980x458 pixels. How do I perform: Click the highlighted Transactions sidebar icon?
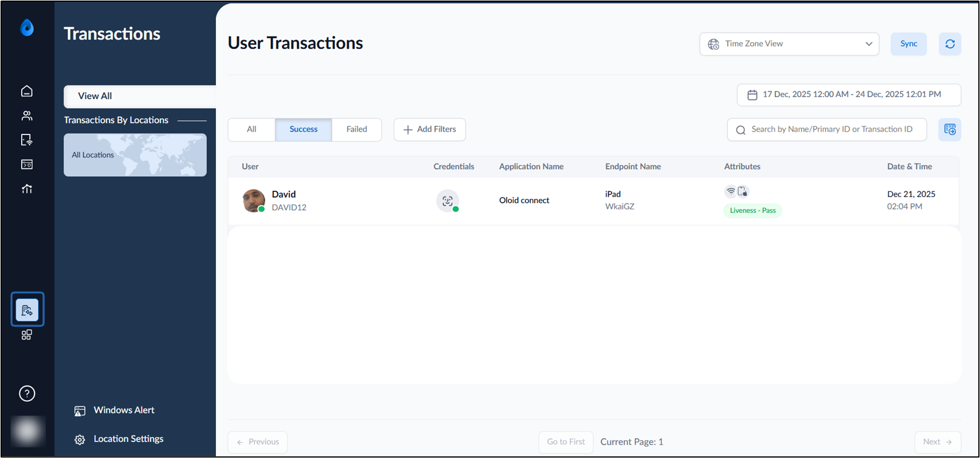(27, 310)
